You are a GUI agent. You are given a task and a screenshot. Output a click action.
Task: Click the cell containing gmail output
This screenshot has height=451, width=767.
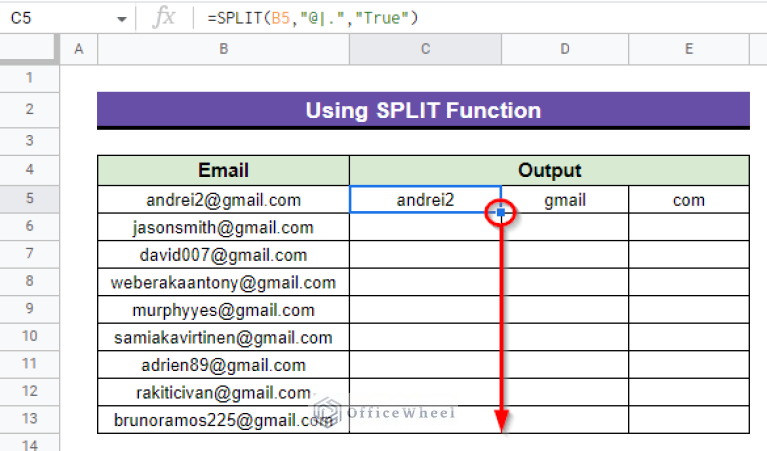coord(565,200)
